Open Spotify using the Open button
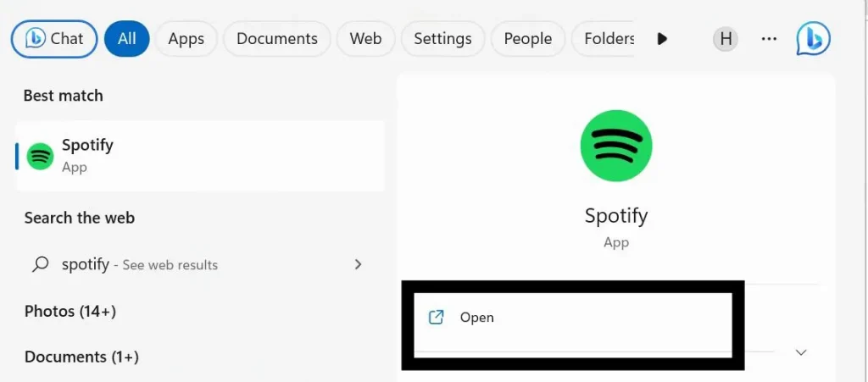868x382 pixels. [x=573, y=318]
